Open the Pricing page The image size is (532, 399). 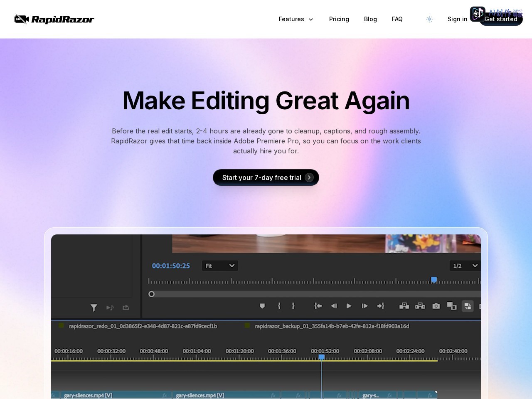click(x=339, y=19)
